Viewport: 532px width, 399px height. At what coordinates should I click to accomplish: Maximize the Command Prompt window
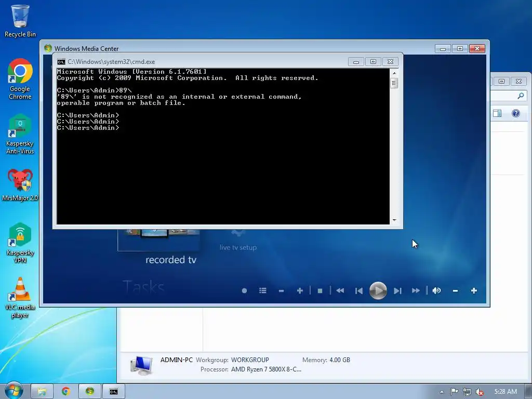373,62
